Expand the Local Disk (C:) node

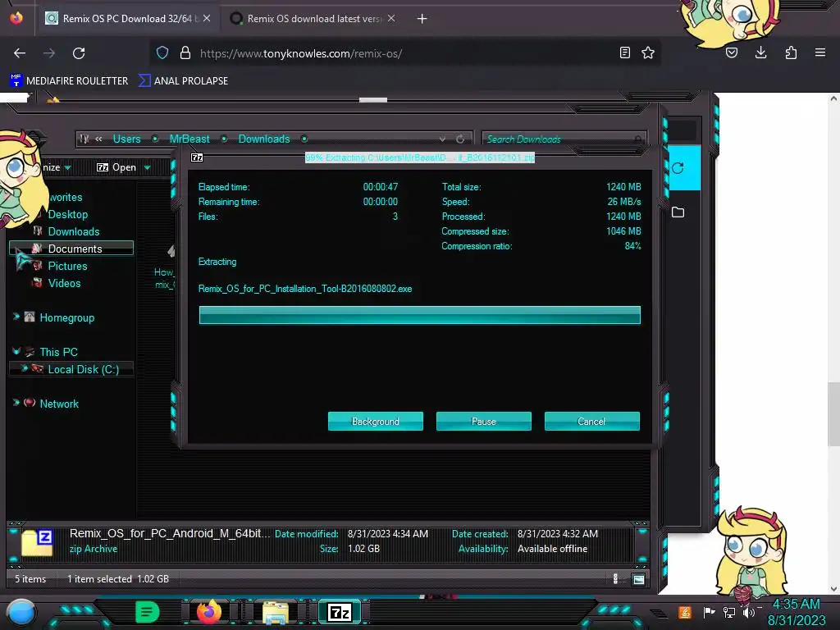coord(24,368)
